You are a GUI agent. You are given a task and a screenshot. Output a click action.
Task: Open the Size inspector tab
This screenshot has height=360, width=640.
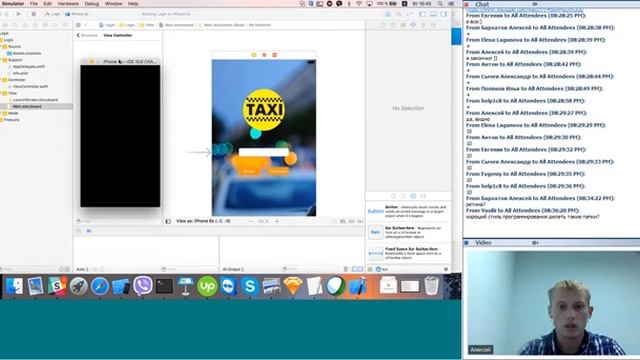423,25
